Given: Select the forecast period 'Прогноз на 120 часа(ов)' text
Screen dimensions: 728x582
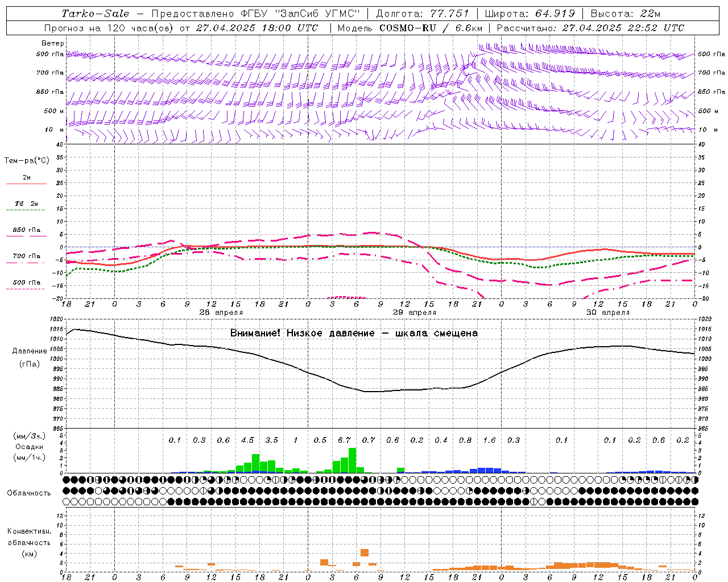Looking at the screenshot, I should click(x=109, y=28).
